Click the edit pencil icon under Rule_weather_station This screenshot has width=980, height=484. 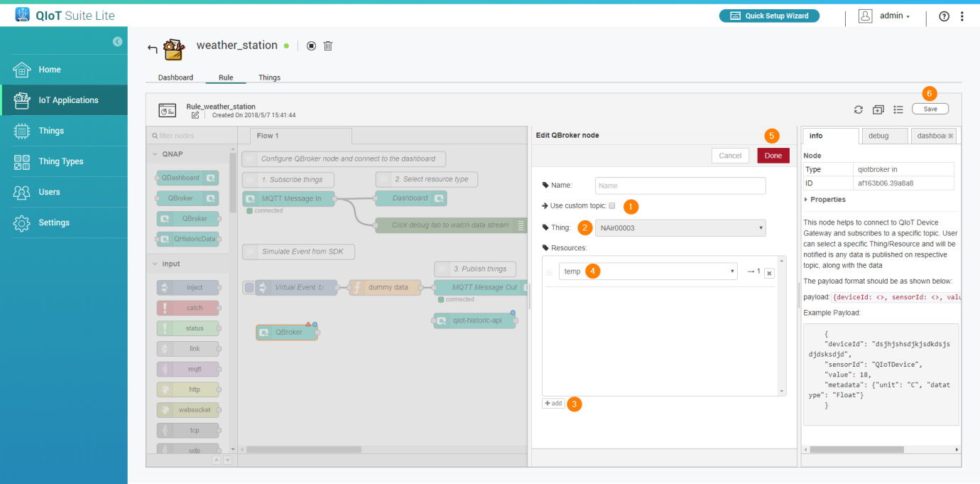tap(195, 115)
